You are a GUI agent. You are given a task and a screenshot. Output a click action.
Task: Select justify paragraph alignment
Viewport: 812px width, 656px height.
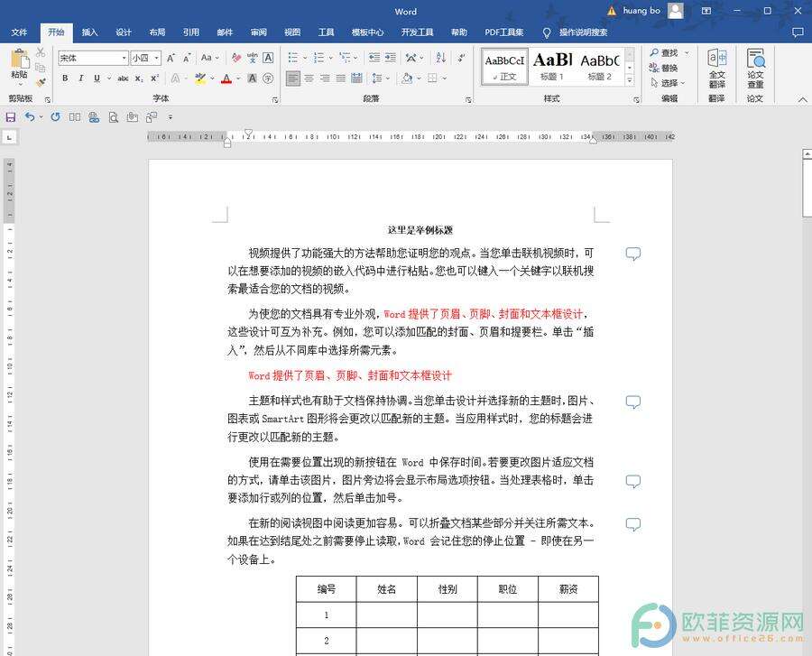pos(341,79)
